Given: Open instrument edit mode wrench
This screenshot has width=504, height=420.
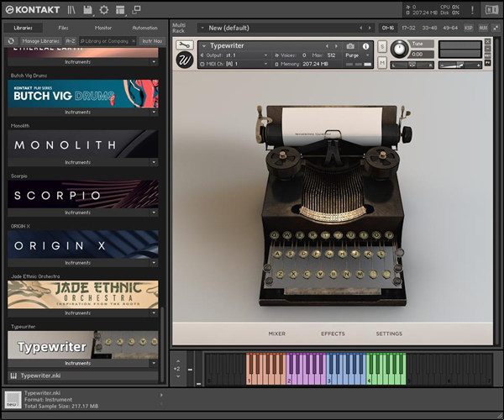Looking at the screenshot, I should tap(185, 45).
